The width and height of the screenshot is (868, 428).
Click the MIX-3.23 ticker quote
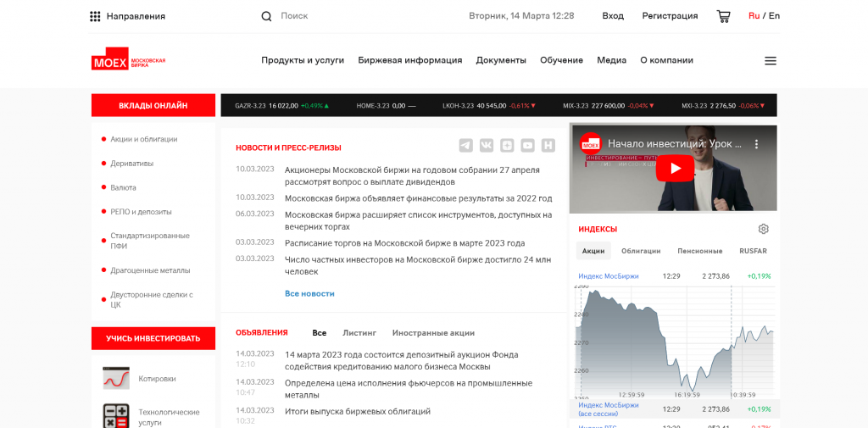(609, 105)
